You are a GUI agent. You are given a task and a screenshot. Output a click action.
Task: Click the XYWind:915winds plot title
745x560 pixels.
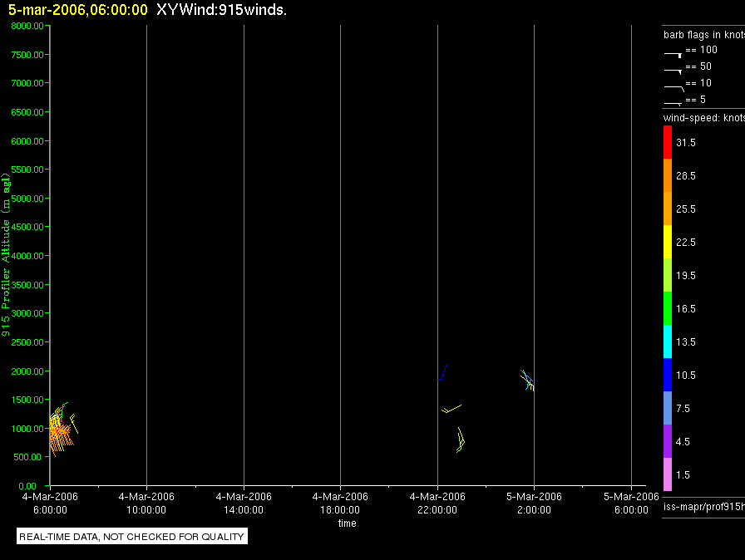point(221,9)
